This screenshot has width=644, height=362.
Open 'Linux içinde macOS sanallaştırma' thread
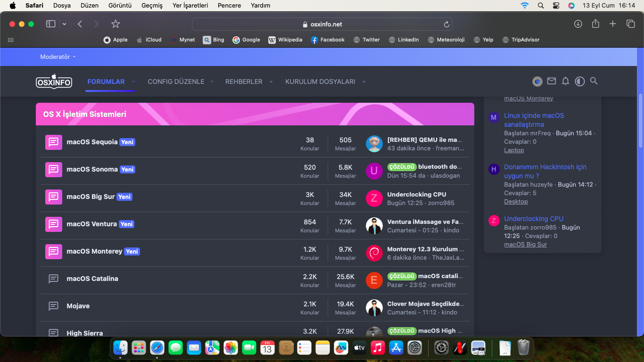pyautogui.click(x=534, y=120)
